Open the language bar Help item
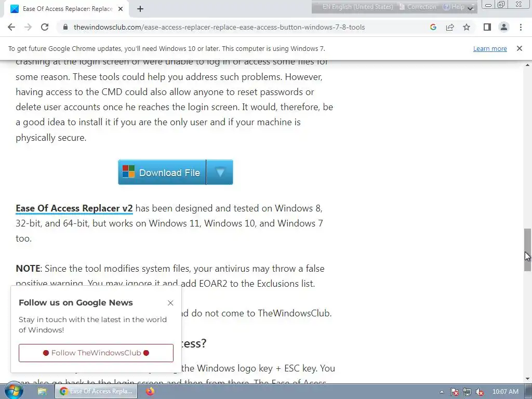 [454, 7]
